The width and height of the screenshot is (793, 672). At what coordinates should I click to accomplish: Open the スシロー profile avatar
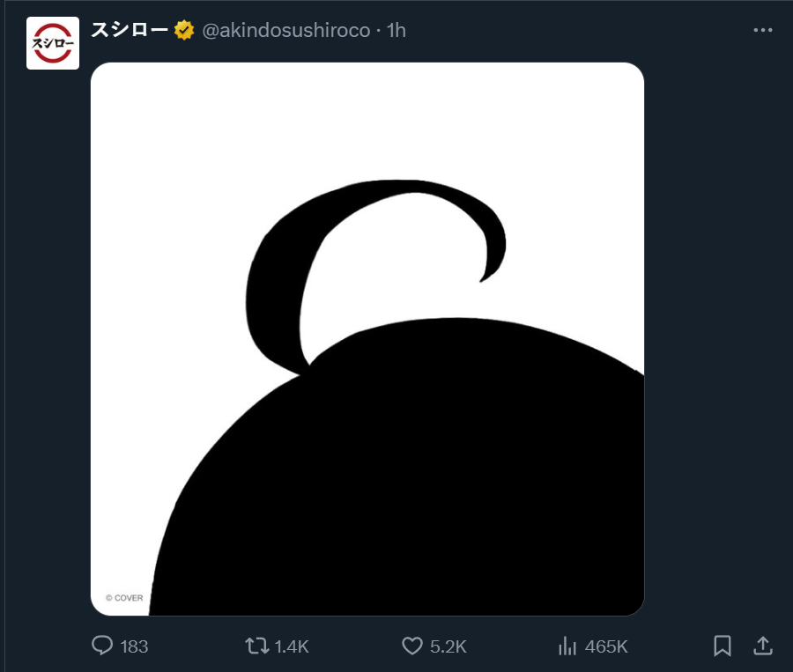coord(53,43)
